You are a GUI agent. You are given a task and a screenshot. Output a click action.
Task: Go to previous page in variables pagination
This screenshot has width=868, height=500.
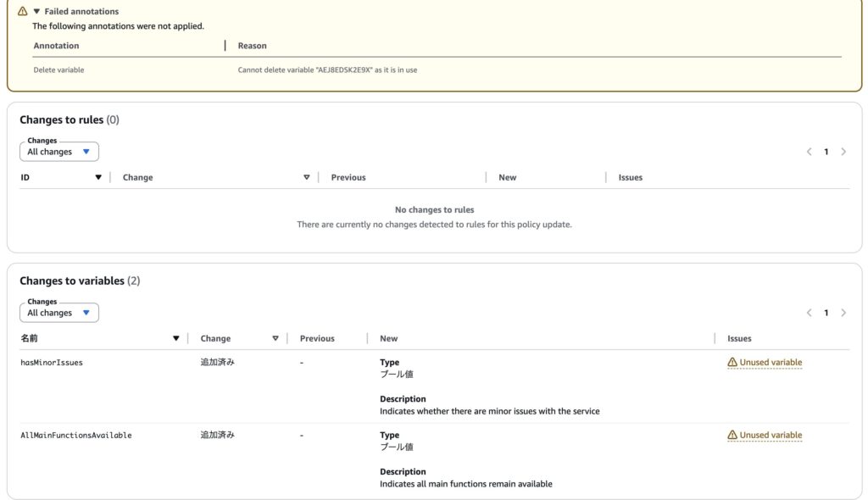tap(810, 313)
